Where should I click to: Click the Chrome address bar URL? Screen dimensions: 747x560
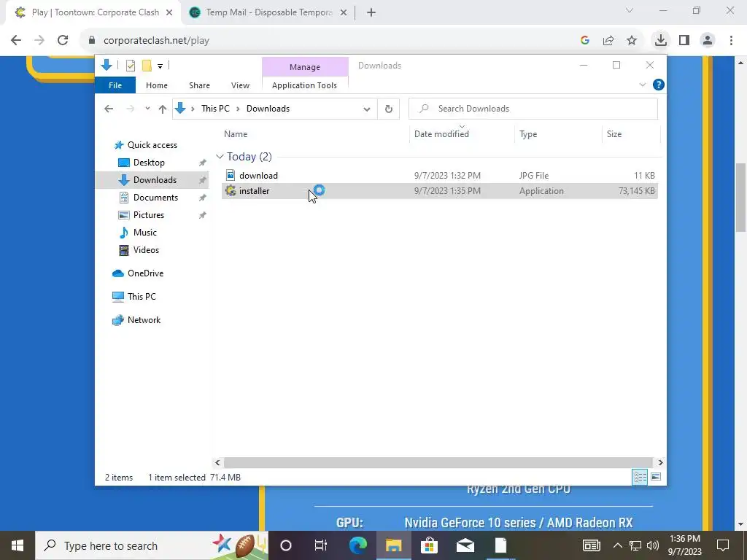pos(156,41)
